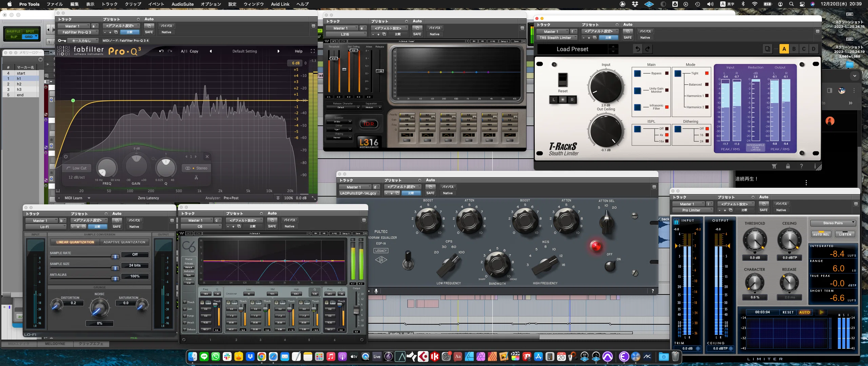Screen dimensions: 868x366
Task: Click A/B Copy in Pro-Q 3
Action: [x=190, y=51]
